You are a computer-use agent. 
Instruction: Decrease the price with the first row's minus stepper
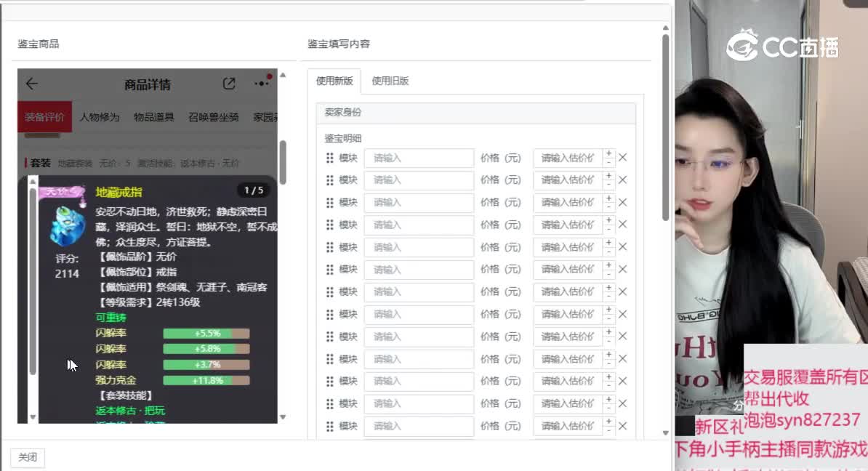[x=609, y=162]
